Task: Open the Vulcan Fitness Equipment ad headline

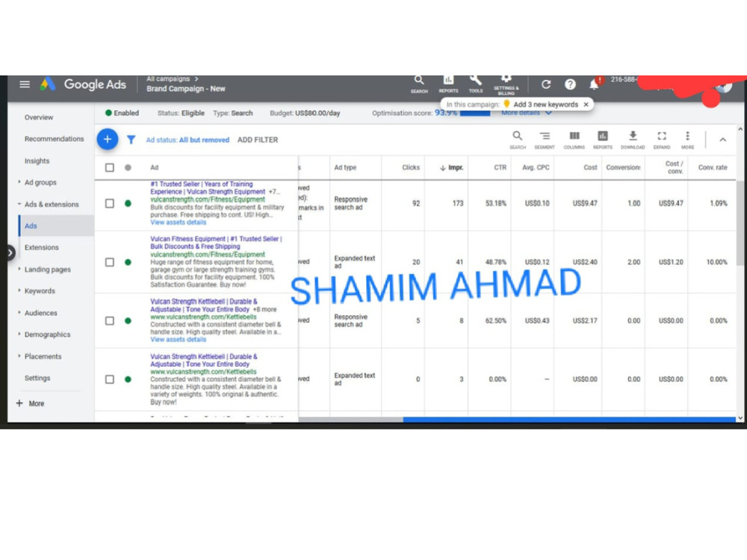Action: coord(216,243)
